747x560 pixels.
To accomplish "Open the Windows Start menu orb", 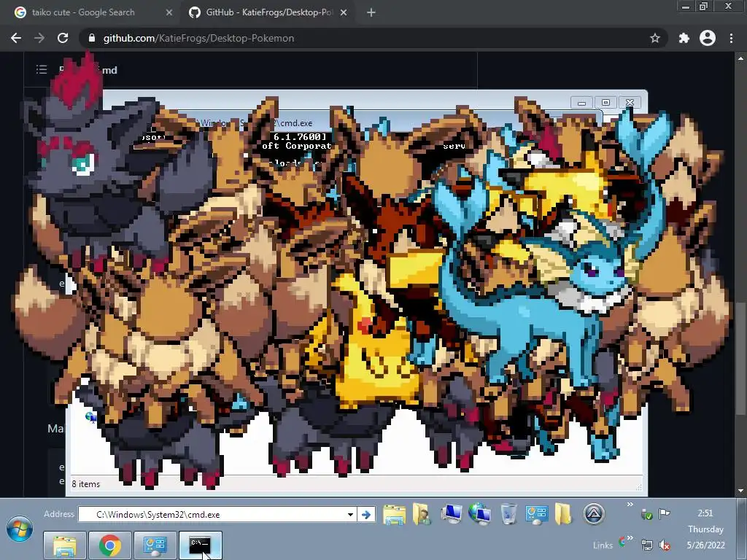I will [20, 529].
